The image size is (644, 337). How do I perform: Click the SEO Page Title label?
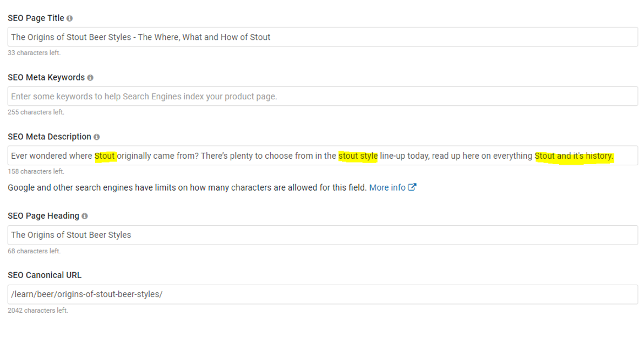tap(36, 18)
